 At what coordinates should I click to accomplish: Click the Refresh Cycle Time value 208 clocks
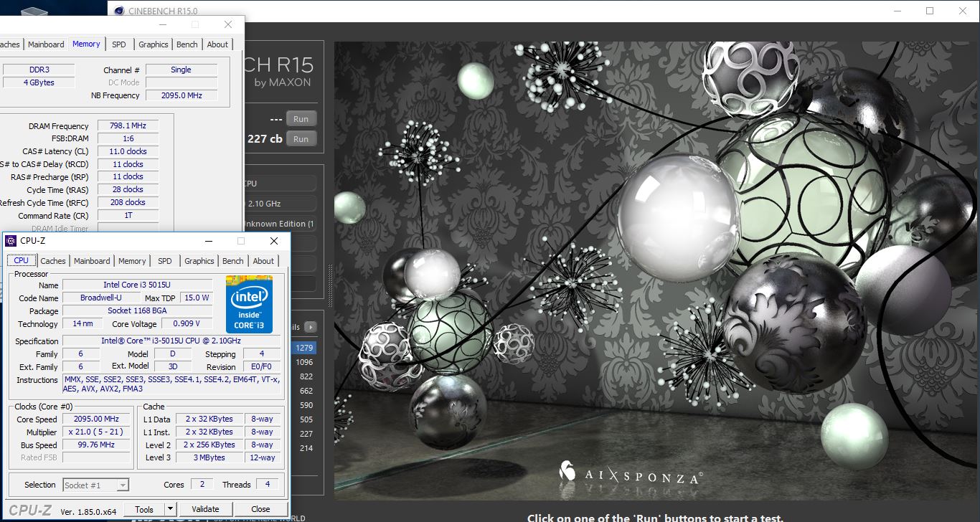(128, 202)
